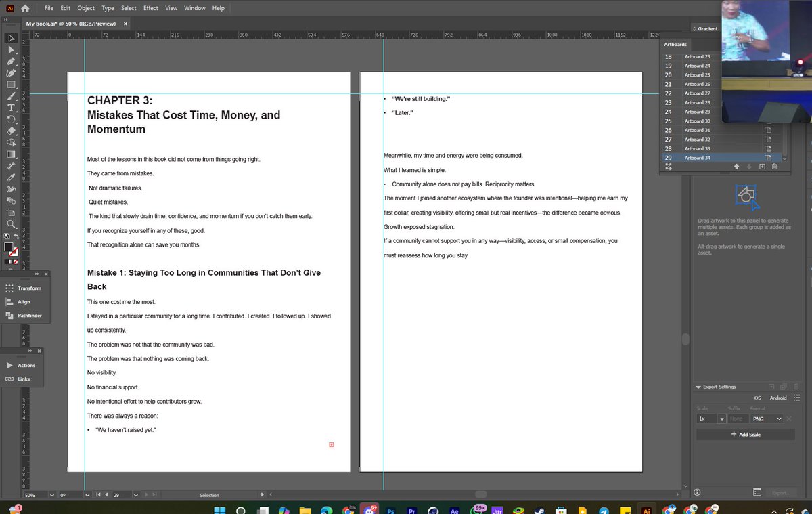Viewport: 812px width, 514px height.
Task: Click the Rearrange All Artboards icon
Action: pos(669,167)
